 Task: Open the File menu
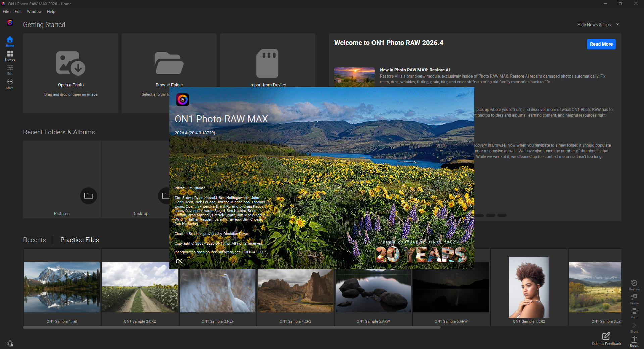click(x=6, y=12)
